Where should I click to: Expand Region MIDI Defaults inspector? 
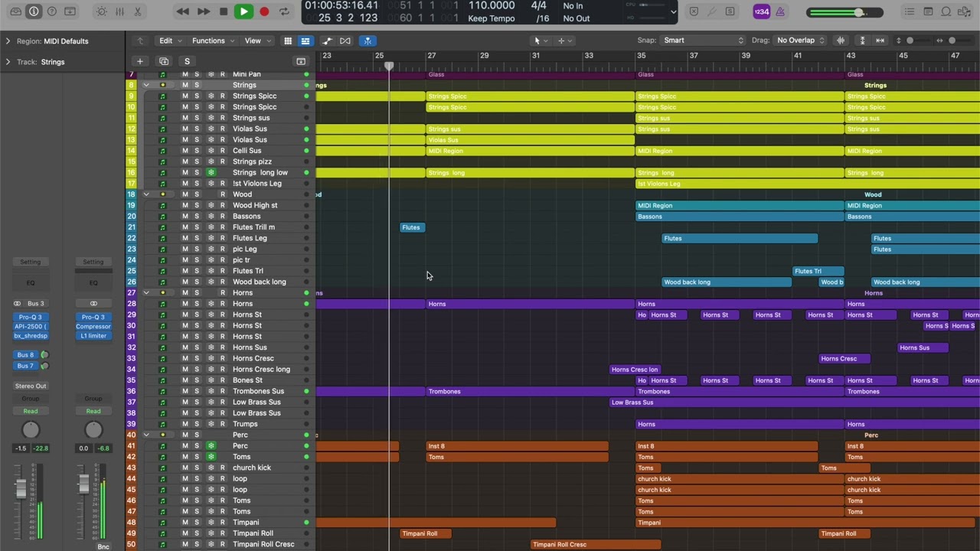click(8, 41)
